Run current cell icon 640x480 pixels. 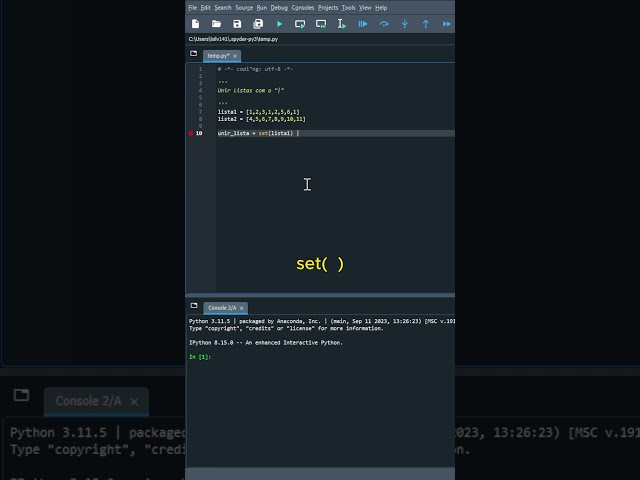tap(300, 24)
